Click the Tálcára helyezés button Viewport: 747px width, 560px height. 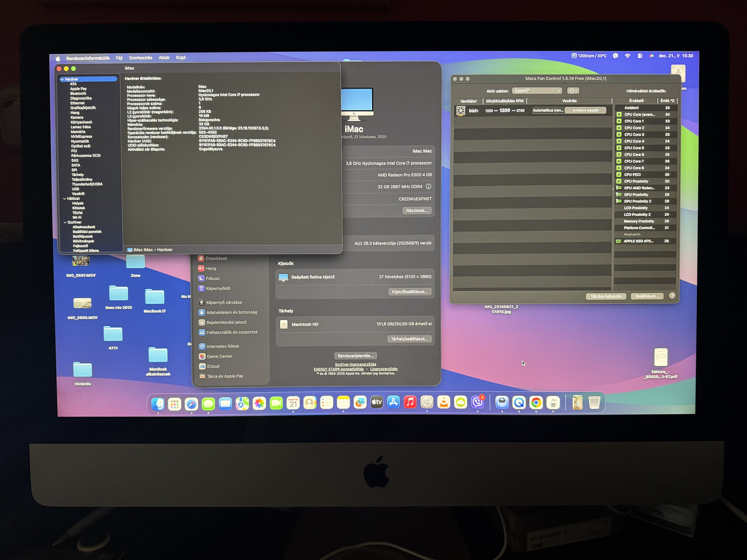606,296
